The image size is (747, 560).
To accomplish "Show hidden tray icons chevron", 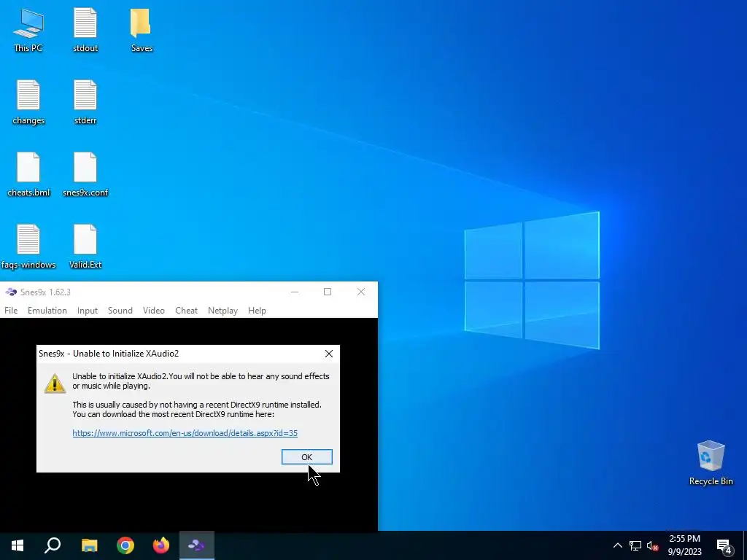I will coord(617,545).
